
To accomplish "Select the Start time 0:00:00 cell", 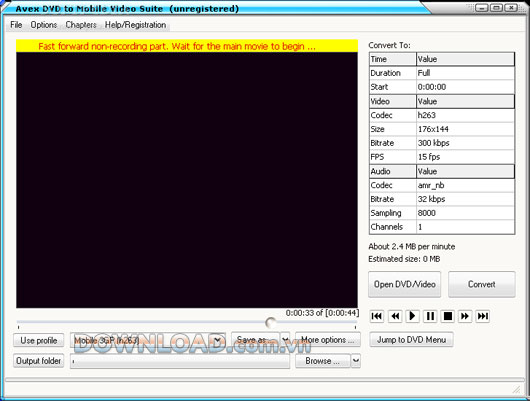I will click(465, 87).
